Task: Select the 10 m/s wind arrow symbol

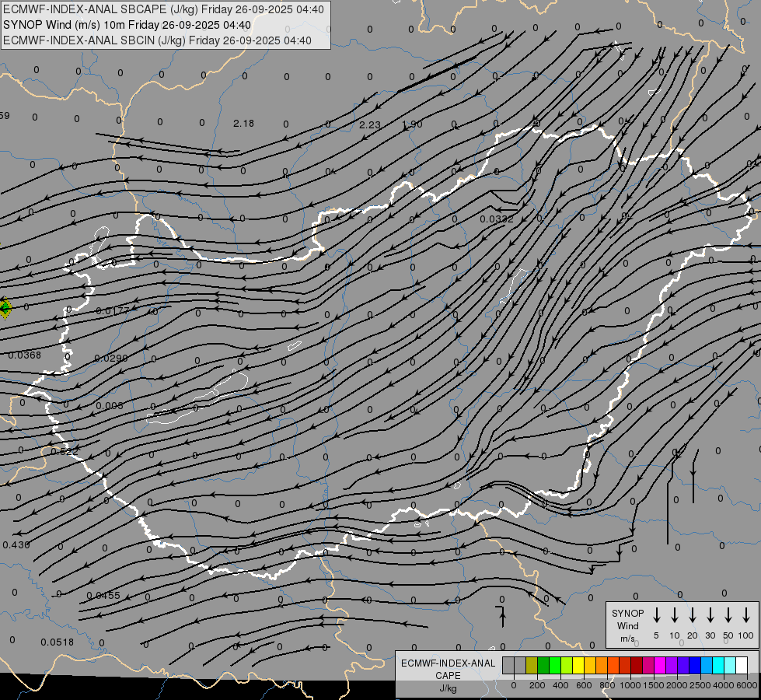Action: click(x=675, y=615)
